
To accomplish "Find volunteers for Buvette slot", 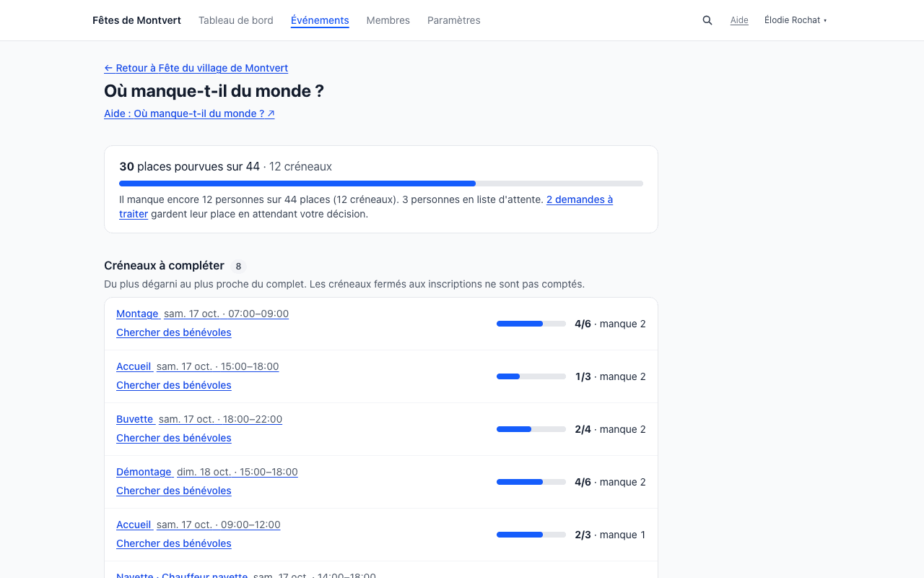I will [174, 438].
